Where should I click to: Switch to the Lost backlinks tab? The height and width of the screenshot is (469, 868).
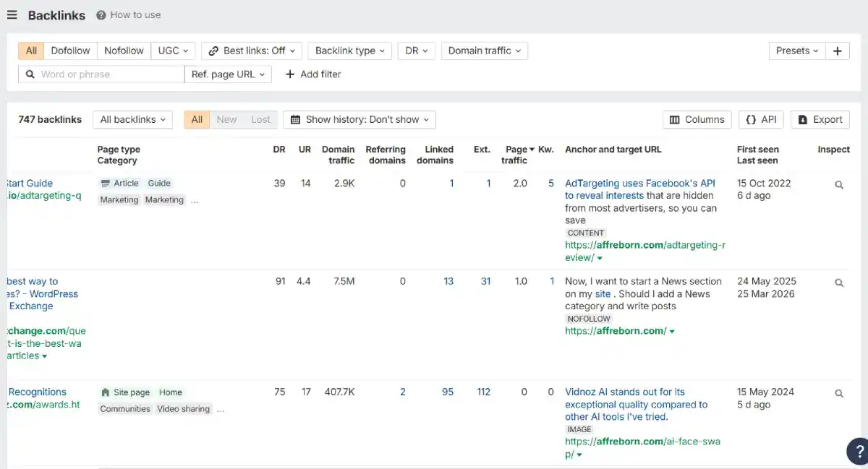[x=260, y=119]
